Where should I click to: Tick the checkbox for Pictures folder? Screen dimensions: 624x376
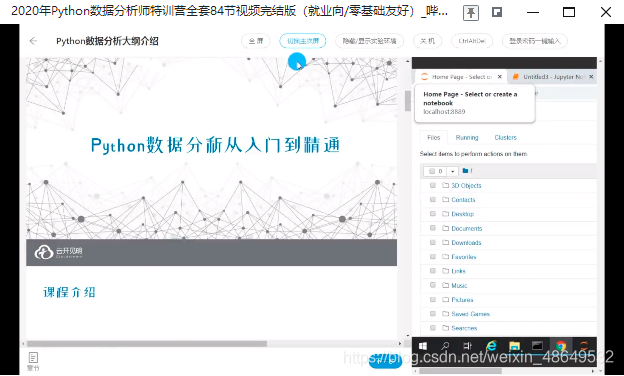(433, 300)
